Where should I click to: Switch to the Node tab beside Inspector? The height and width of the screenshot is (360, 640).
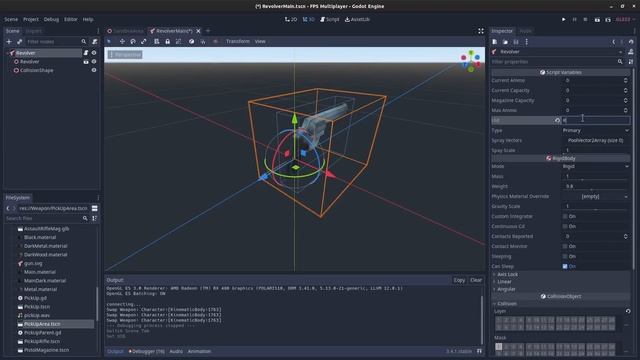[525, 31]
